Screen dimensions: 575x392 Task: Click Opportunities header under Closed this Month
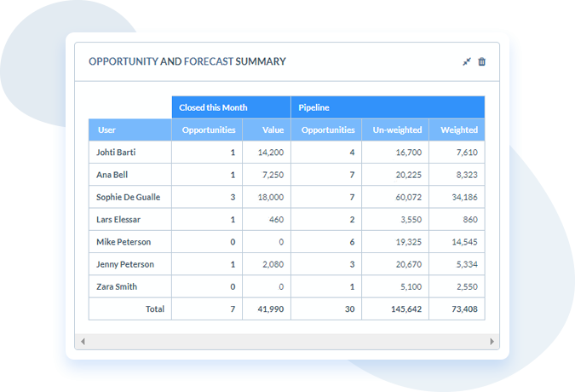pyautogui.click(x=207, y=130)
